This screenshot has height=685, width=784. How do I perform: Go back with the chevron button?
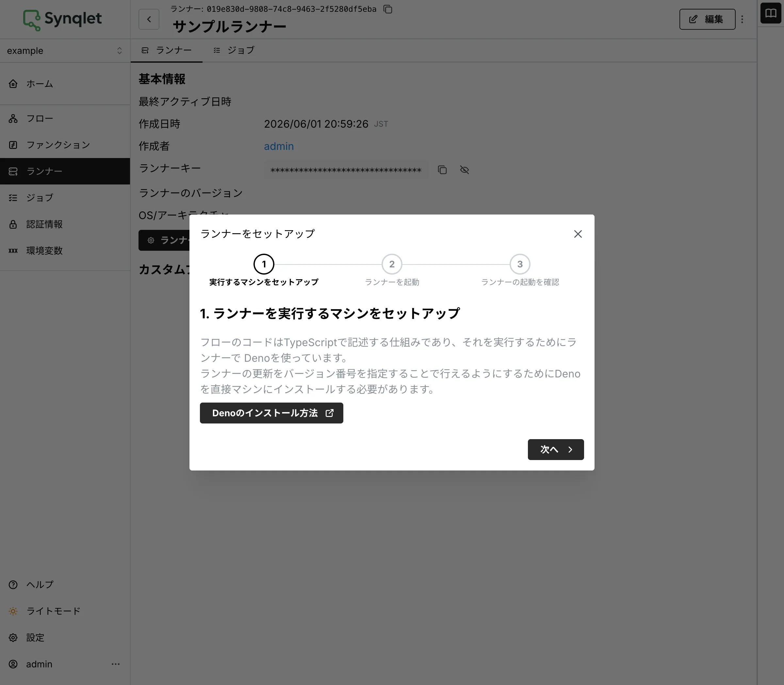pyautogui.click(x=149, y=19)
